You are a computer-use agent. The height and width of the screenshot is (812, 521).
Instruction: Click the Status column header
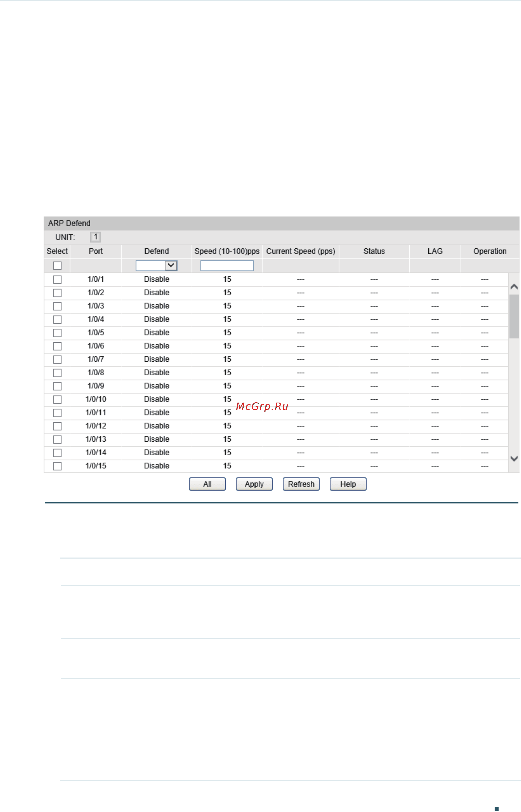click(x=374, y=251)
